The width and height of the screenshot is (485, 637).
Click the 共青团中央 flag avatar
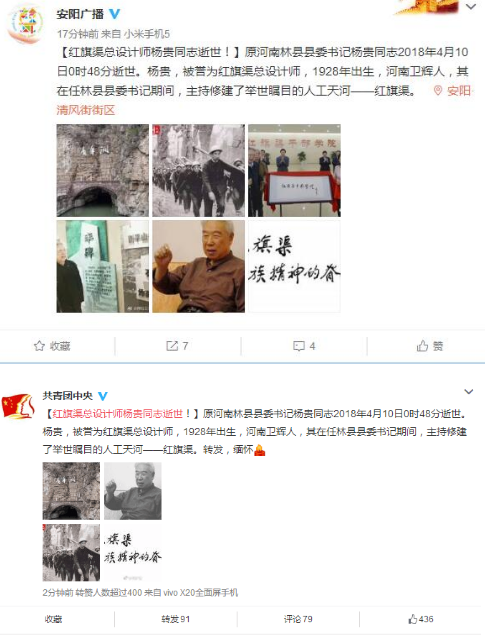click(18, 405)
